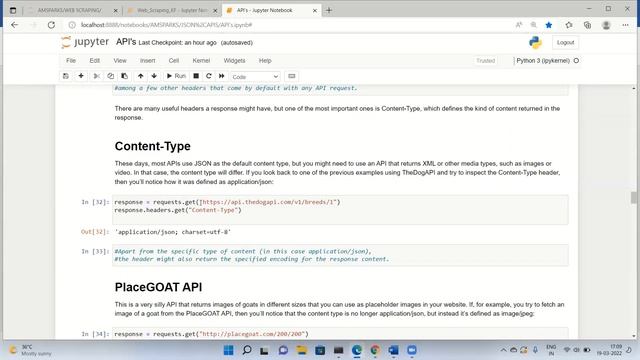Click the PlaceGOAT API heading

(x=158, y=287)
